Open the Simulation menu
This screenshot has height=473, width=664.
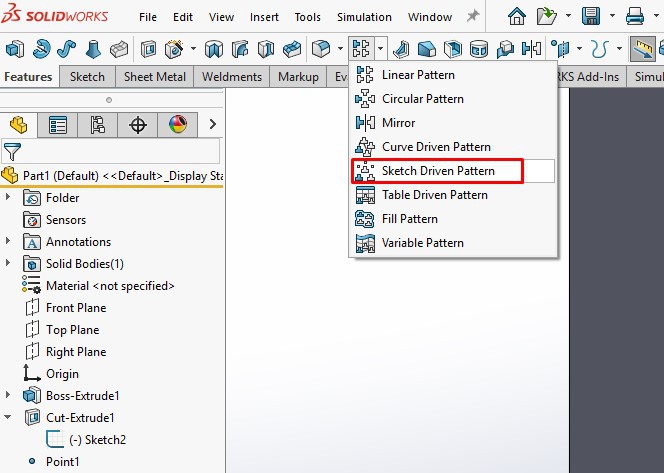point(364,17)
